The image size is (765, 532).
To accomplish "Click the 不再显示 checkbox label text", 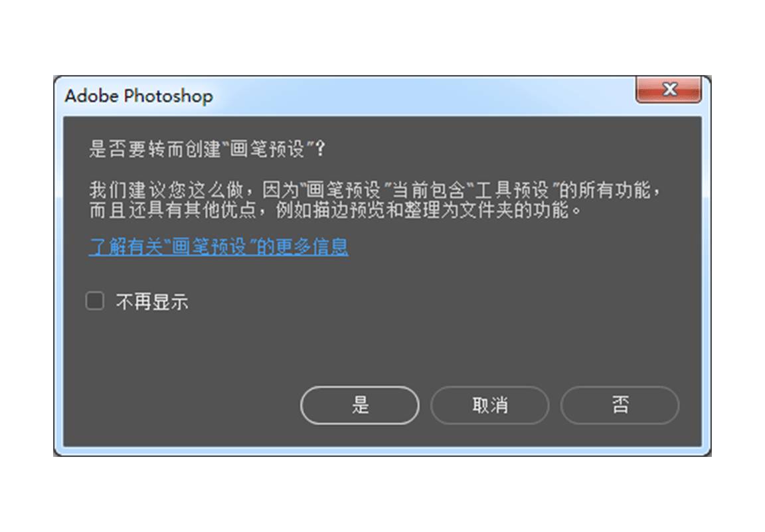I will (x=152, y=302).
